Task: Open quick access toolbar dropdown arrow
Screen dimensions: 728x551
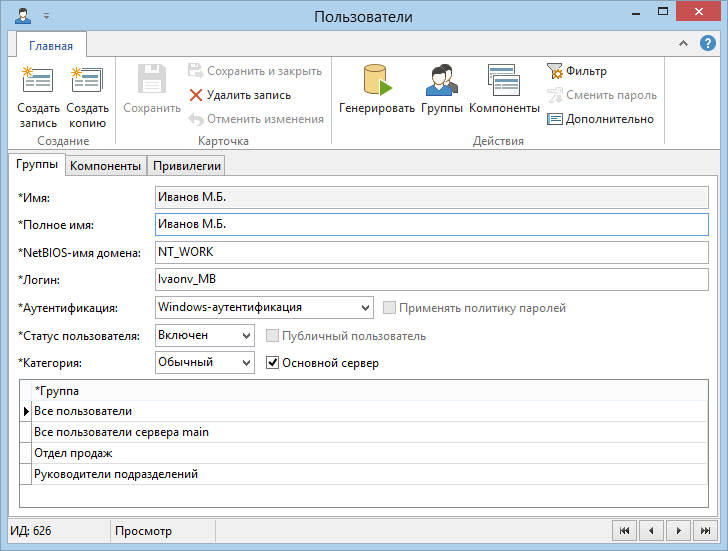Action: pyautogui.click(x=46, y=16)
